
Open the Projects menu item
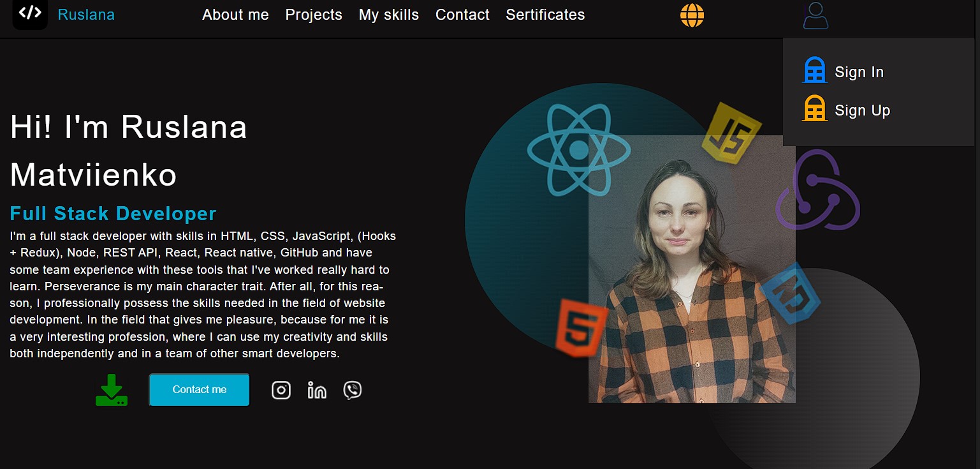pyautogui.click(x=314, y=15)
